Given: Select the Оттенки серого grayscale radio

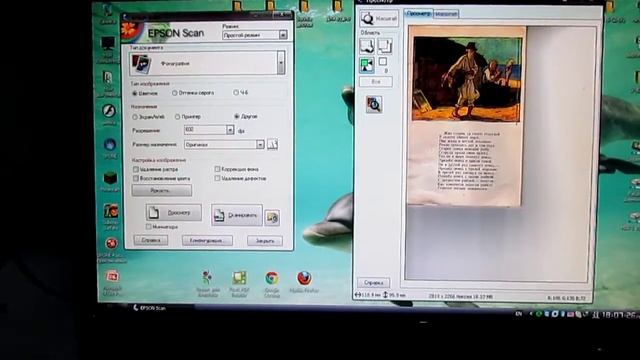Looking at the screenshot, I should pyautogui.click(x=175, y=93).
